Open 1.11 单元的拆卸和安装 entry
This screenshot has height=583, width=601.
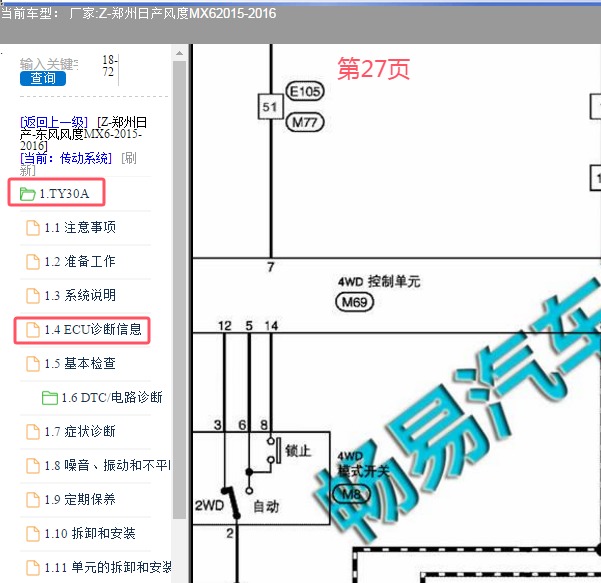point(108,567)
